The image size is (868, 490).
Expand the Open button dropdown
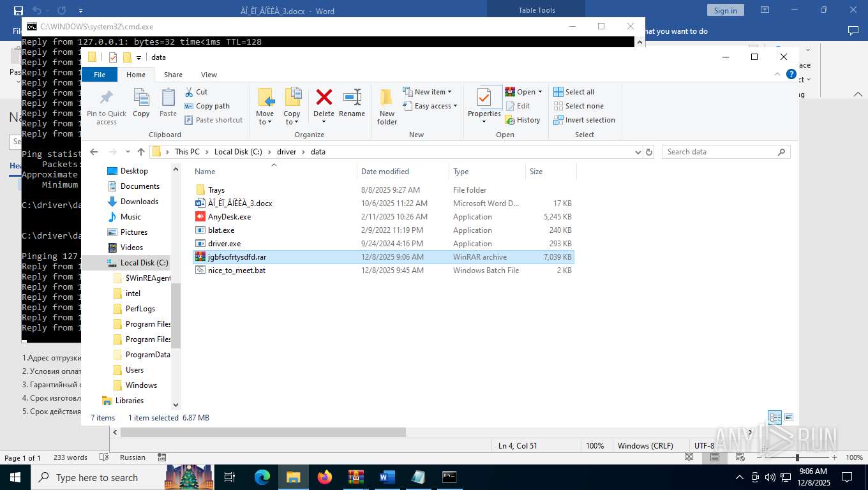click(540, 92)
